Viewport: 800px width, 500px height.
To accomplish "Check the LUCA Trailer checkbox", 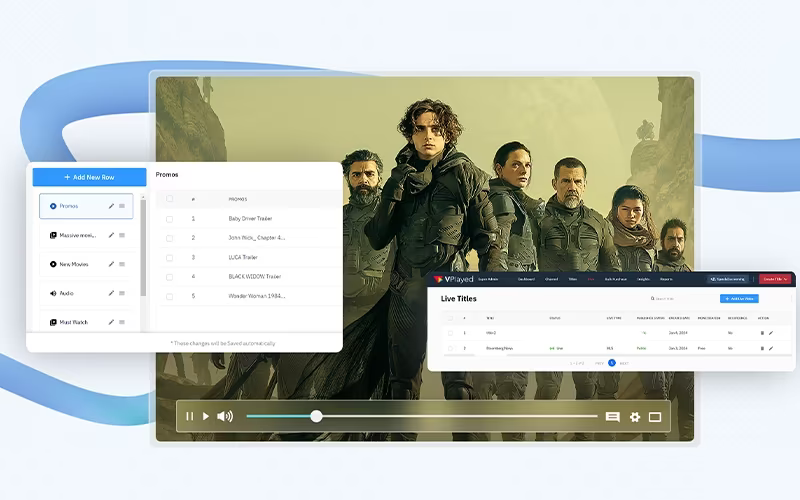I will 169,258.
